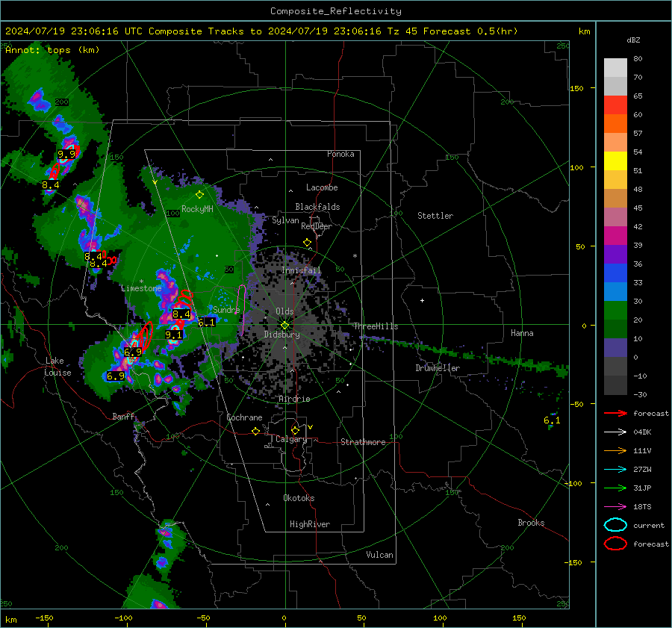
Task: Click the Hanna city label
Action: click(522, 333)
